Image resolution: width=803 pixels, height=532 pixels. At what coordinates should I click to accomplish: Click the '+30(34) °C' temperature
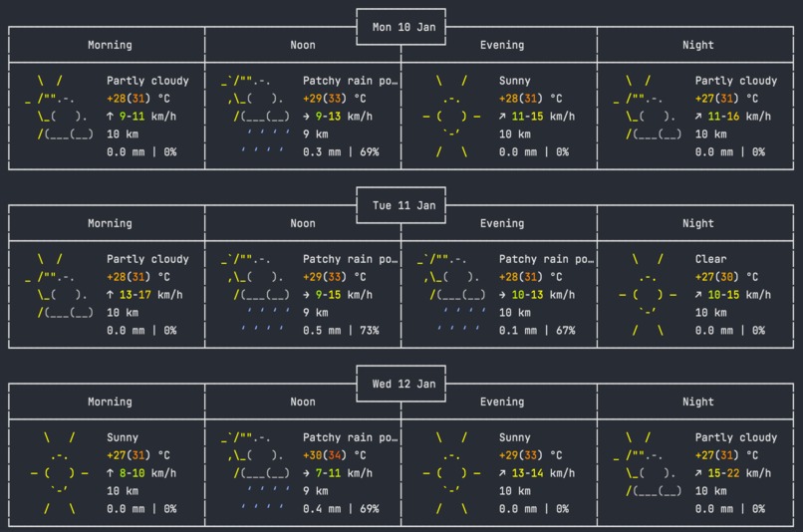point(335,455)
